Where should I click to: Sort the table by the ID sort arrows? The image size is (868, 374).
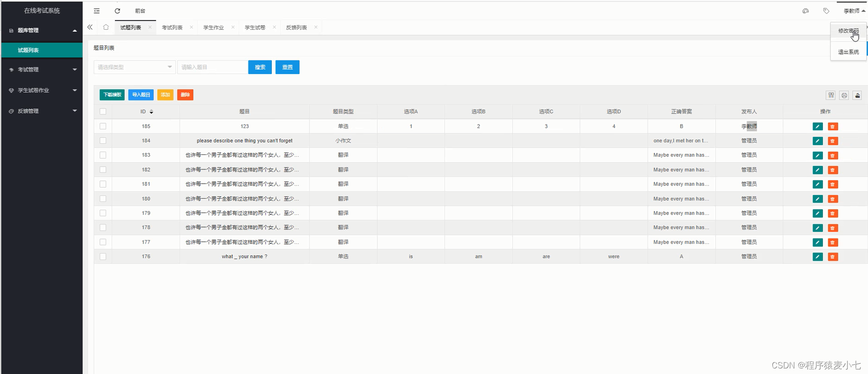pyautogui.click(x=151, y=112)
